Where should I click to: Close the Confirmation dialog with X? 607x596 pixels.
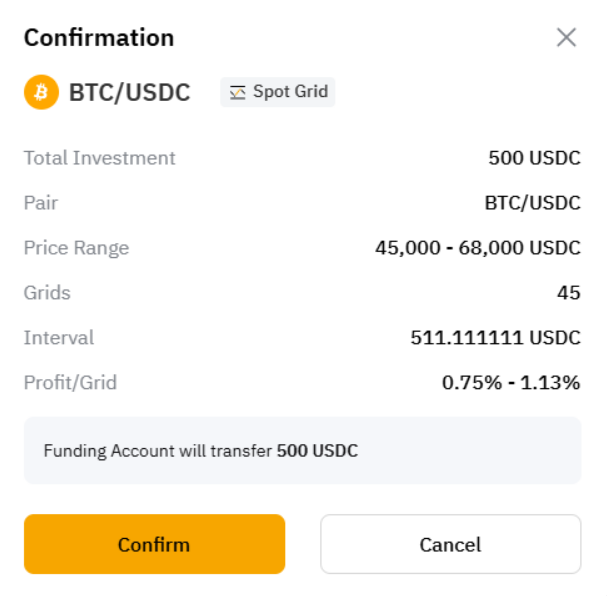click(566, 38)
